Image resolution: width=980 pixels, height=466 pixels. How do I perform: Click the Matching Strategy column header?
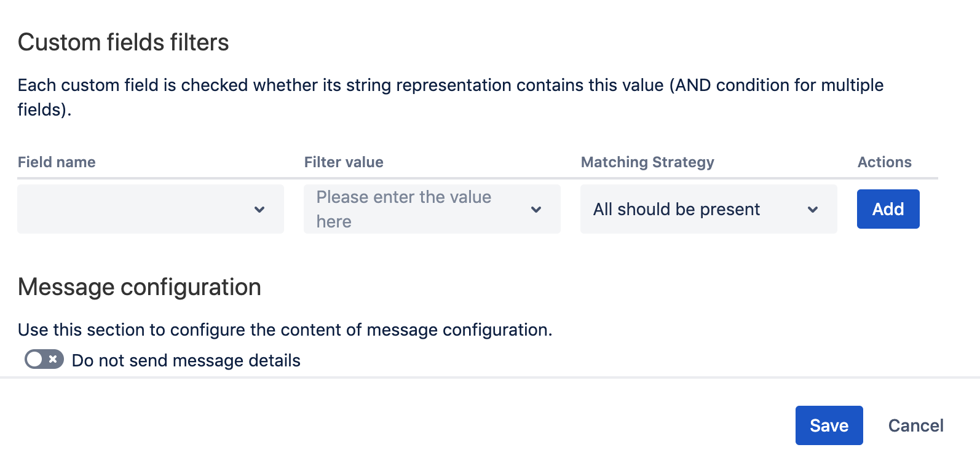point(647,162)
